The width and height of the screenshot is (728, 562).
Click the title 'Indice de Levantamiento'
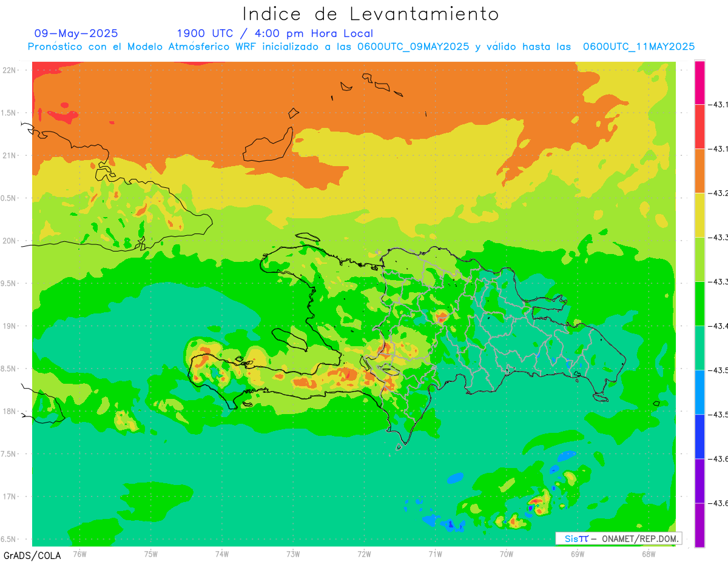click(x=371, y=14)
